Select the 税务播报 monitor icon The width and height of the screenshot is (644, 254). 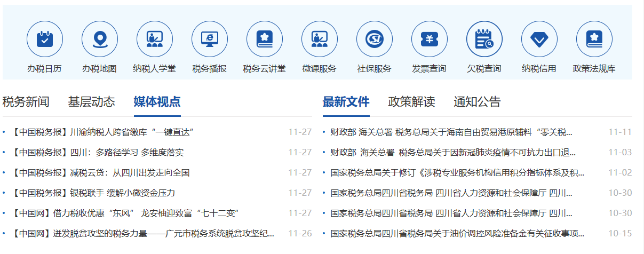click(x=210, y=39)
